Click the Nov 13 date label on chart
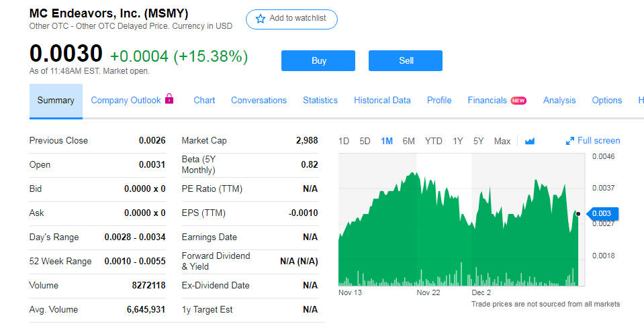644x328 pixels. point(351,292)
